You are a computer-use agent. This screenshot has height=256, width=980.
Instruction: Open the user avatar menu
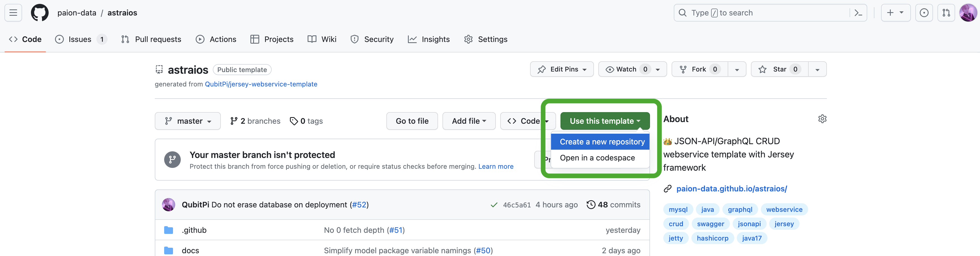pos(968,13)
